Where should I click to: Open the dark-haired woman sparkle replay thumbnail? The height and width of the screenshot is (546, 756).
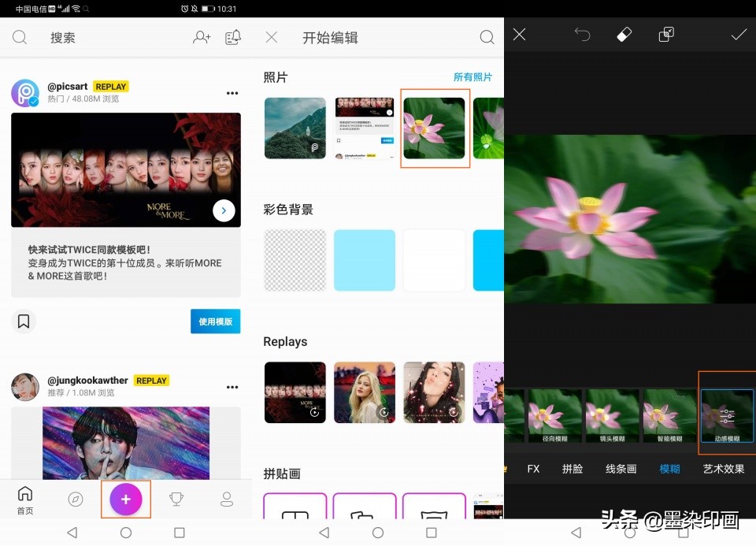tap(434, 392)
